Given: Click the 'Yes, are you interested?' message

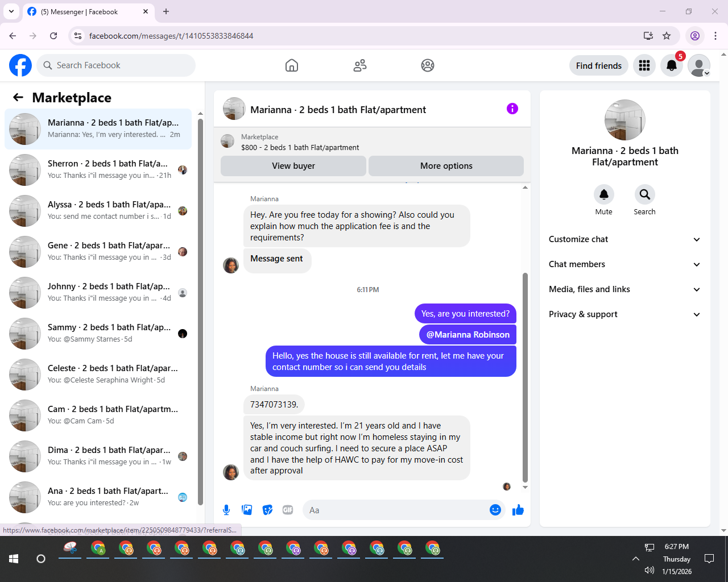Looking at the screenshot, I should click(x=465, y=314).
